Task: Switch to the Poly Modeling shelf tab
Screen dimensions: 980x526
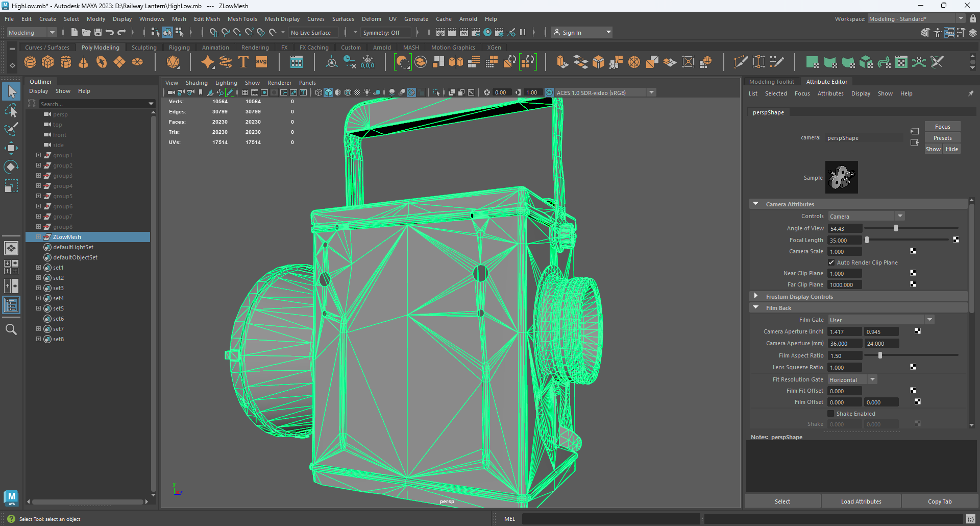Action: pyautogui.click(x=101, y=47)
